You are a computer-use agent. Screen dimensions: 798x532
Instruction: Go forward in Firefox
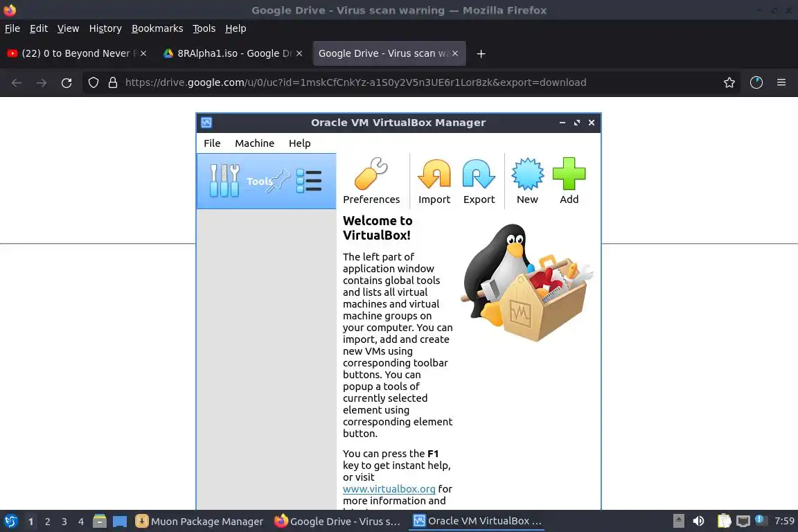tap(42, 82)
